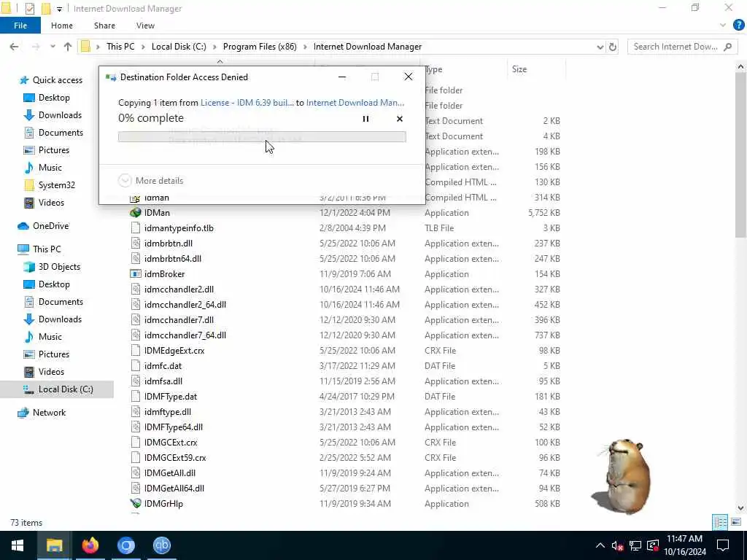The width and height of the screenshot is (747, 560).
Task: Expand the ribbon
Action: point(723,26)
